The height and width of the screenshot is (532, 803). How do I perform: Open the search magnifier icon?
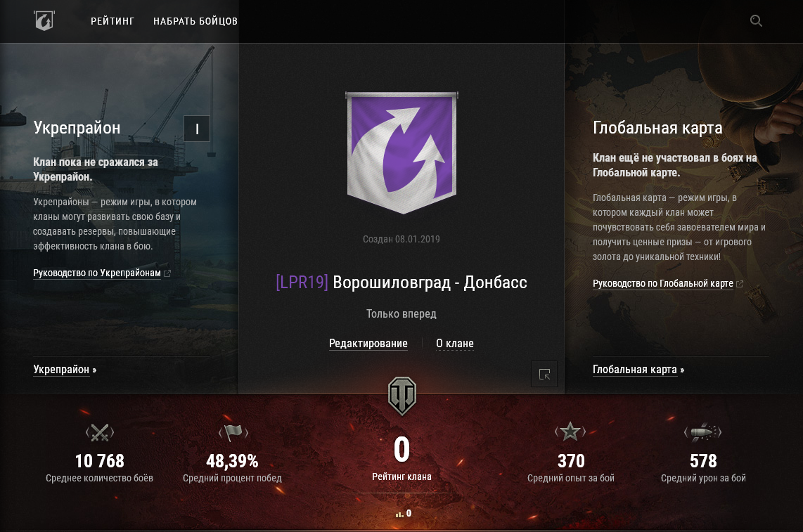pyautogui.click(x=756, y=21)
